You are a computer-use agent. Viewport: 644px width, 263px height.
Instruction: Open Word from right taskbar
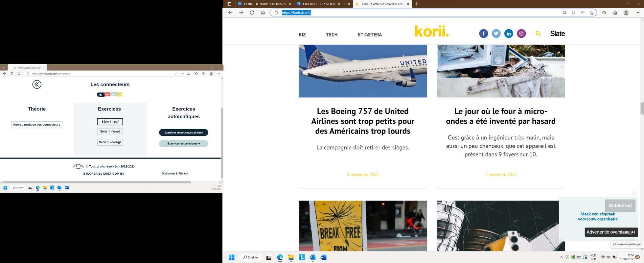(x=323, y=257)
